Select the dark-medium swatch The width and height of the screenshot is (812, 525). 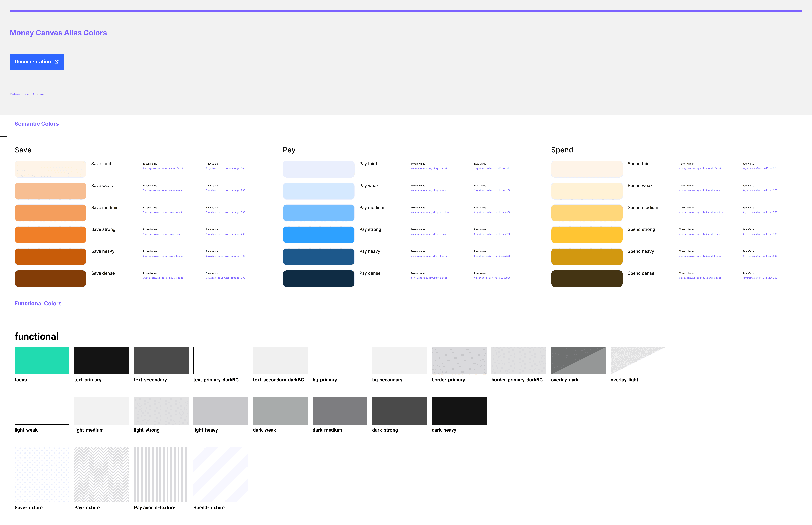[340, 411]
